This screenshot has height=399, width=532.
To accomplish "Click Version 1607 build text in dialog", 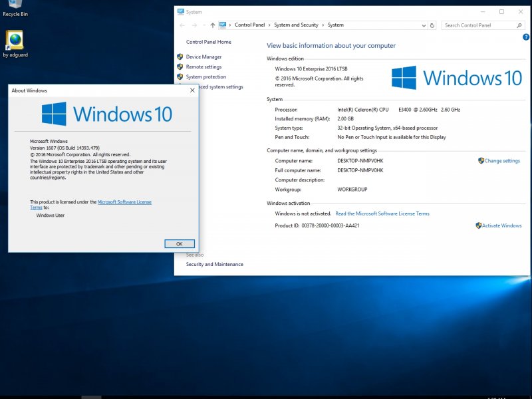I will pos(65,148).
